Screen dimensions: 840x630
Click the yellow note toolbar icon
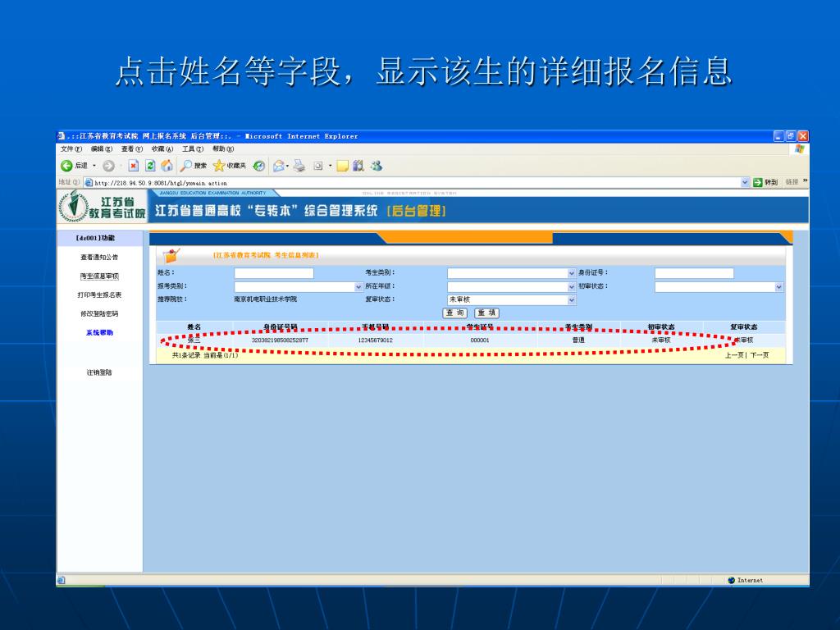[342, 166]
